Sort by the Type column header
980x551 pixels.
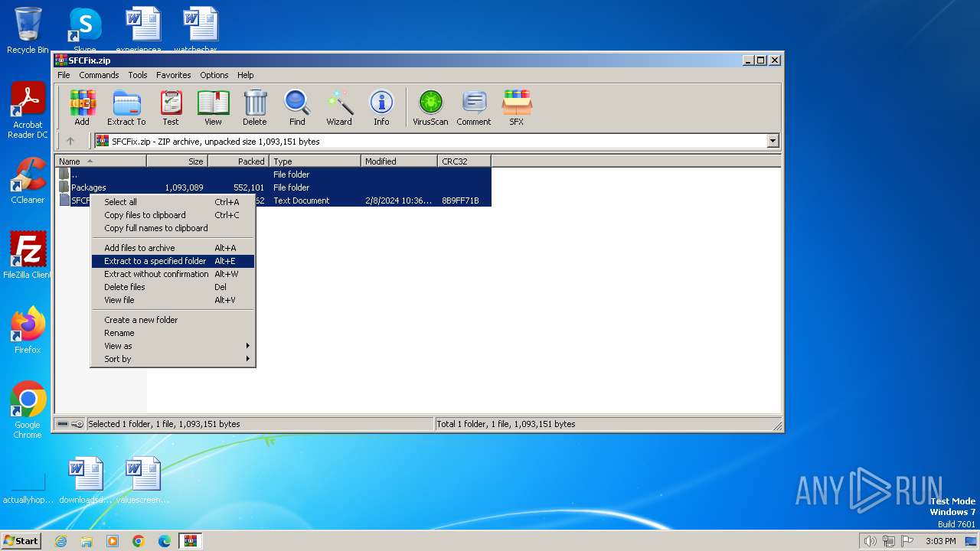point(315,161)
